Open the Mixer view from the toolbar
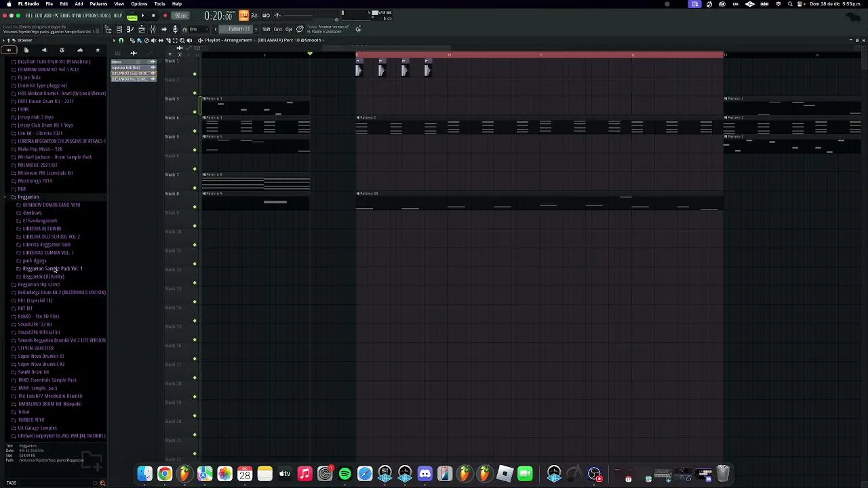 pyautogui.click(x=153, y=29)
